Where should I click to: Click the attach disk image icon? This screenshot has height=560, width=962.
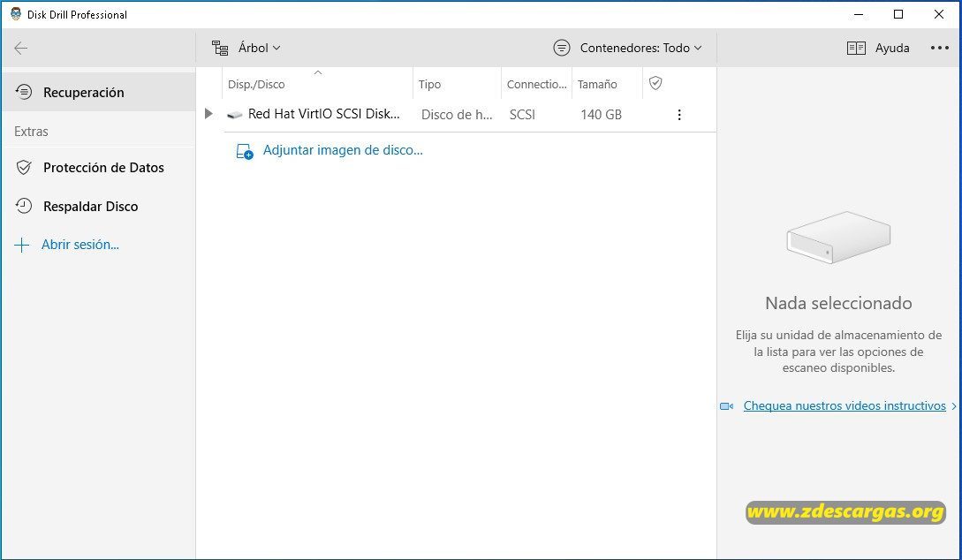point(244,151)
